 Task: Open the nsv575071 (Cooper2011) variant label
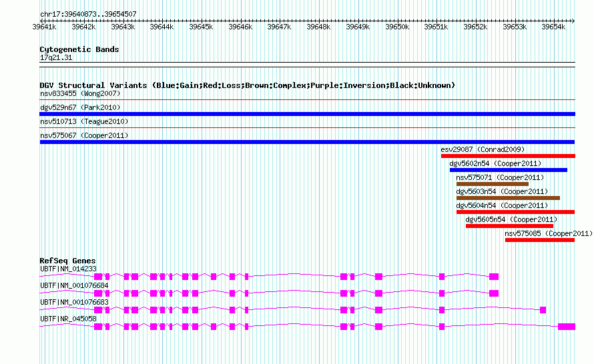coord(500,177)
